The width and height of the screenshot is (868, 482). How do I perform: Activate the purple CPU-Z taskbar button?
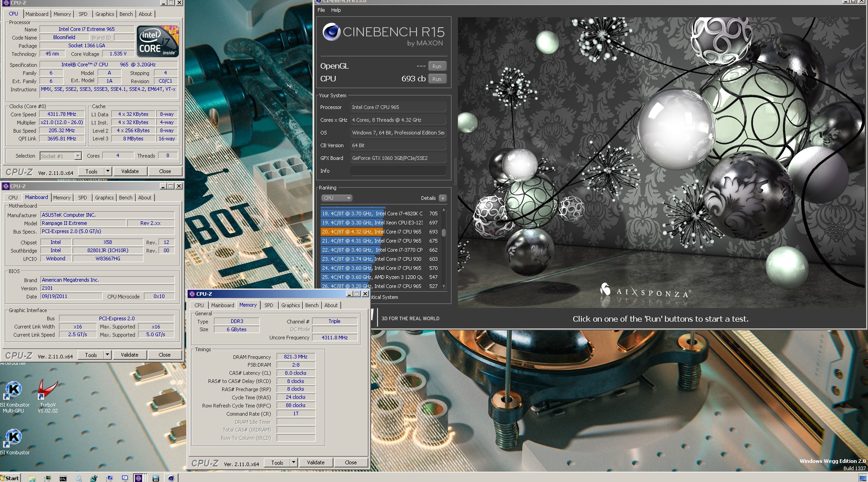click(x=139, y=478)
